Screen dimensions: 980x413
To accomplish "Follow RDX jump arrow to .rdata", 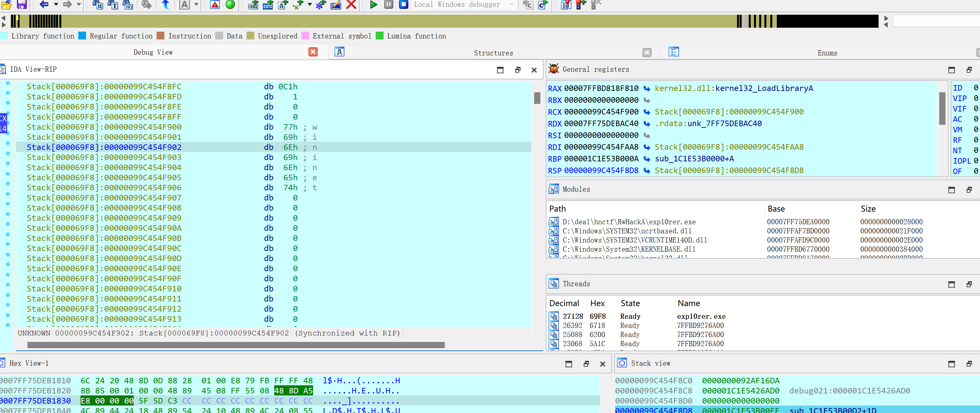I will point(647,124).
